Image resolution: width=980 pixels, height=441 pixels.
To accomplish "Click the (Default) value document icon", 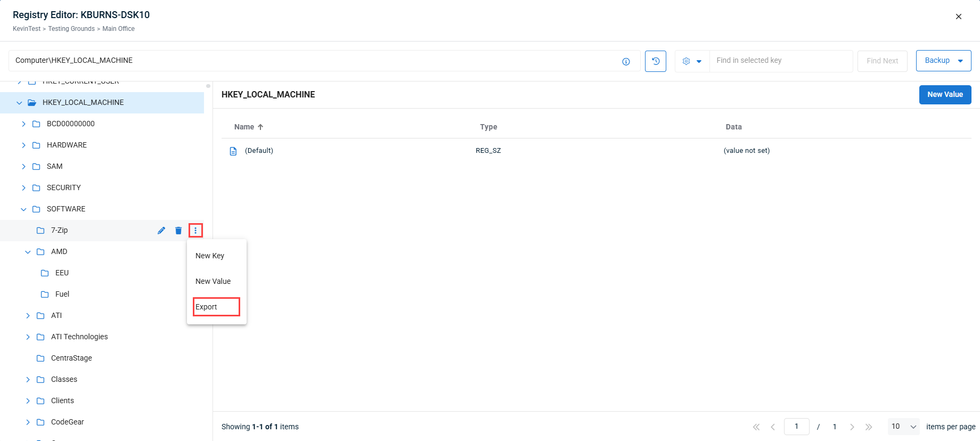I will point(233,151).
